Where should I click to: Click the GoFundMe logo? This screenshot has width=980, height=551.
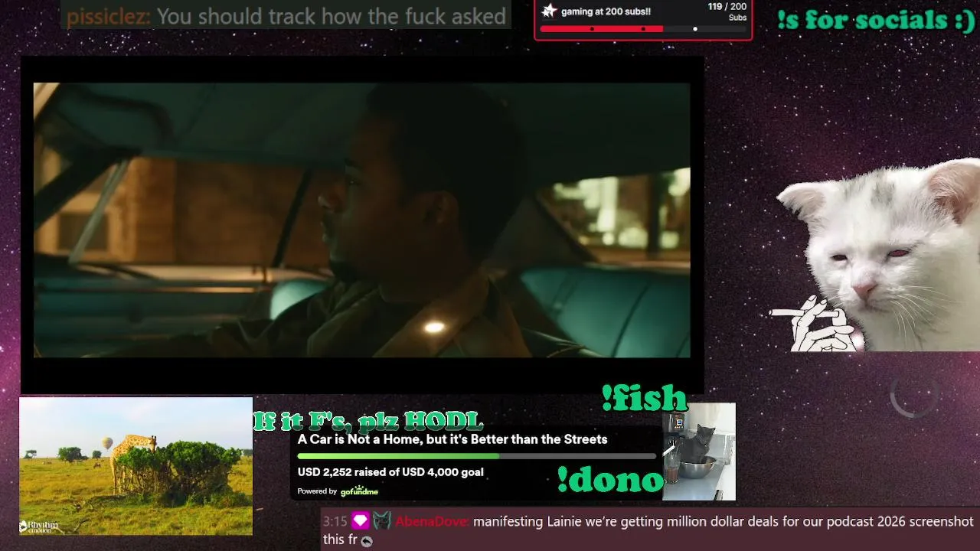(x=359, y=491)
